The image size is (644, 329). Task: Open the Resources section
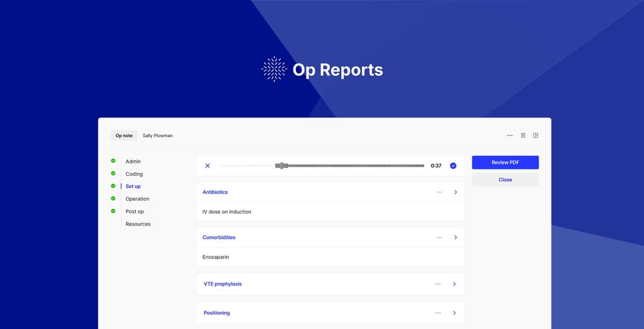coord(138,224)
